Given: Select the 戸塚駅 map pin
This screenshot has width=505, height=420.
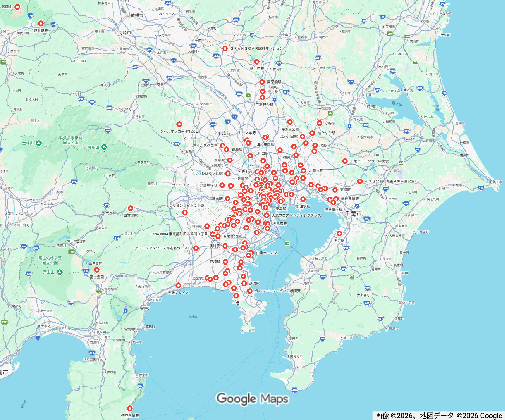Looking at the screenshot, I should coord(225,262).
